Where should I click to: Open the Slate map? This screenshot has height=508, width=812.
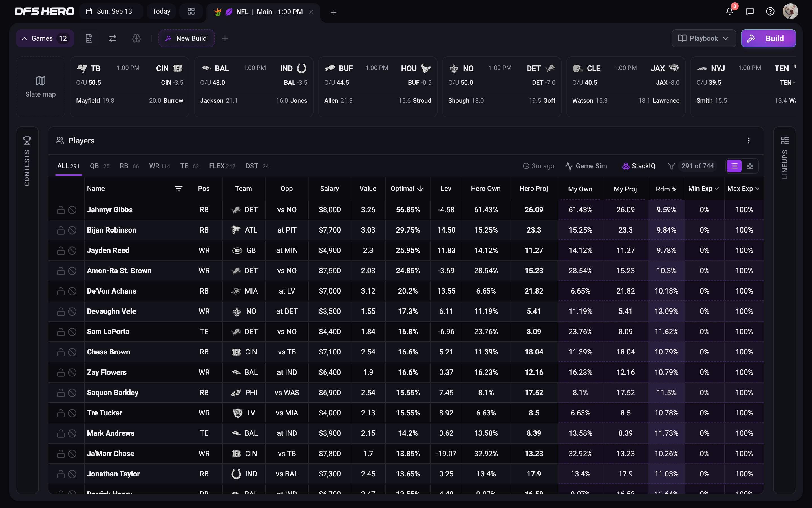click(41, 87)
